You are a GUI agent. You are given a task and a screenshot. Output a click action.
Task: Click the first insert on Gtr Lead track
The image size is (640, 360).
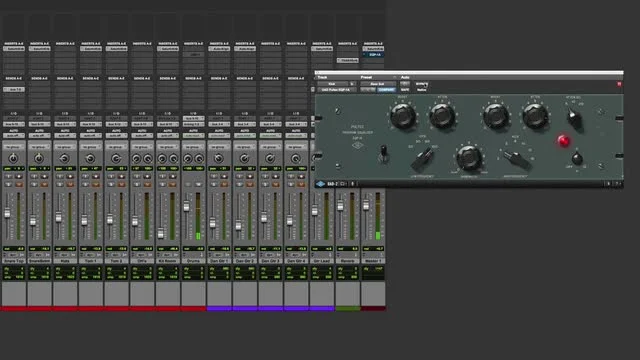tap(322, 49)
